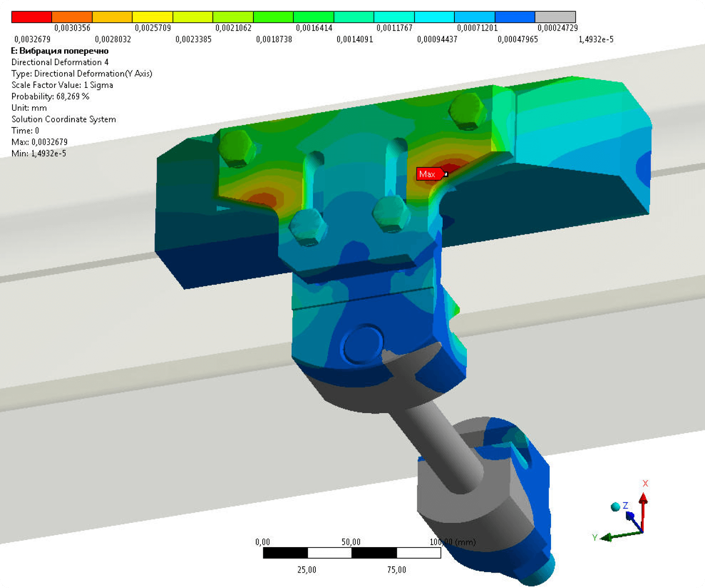Click the 'Min: 1,4932e-5' info line

tap(39, 154)
